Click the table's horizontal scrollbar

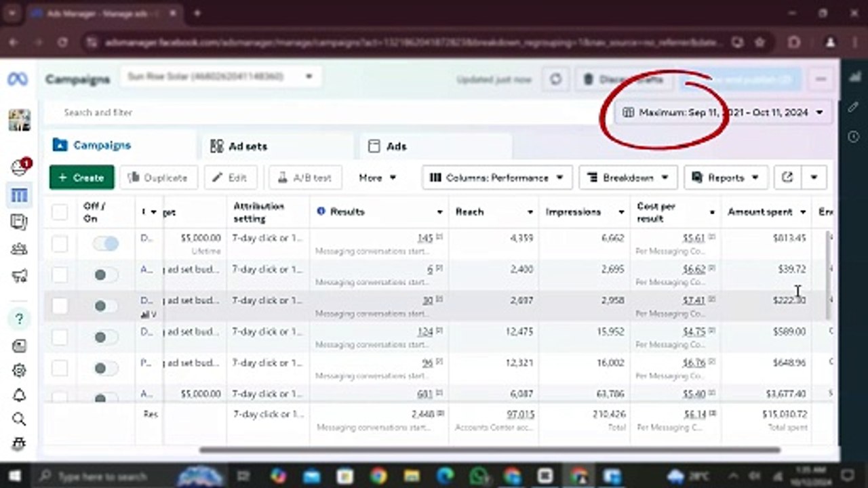pyautogui.click(x=490, y=450)
